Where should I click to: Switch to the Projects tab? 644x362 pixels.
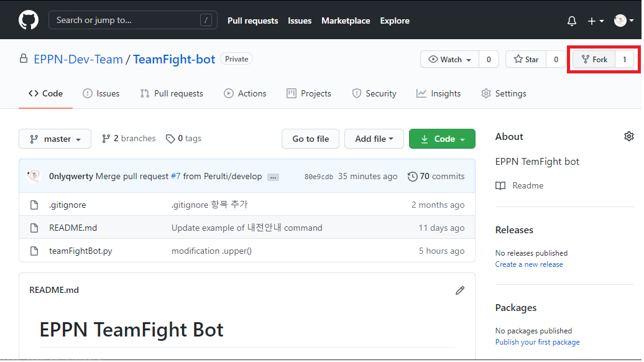[x=309, y=94]
